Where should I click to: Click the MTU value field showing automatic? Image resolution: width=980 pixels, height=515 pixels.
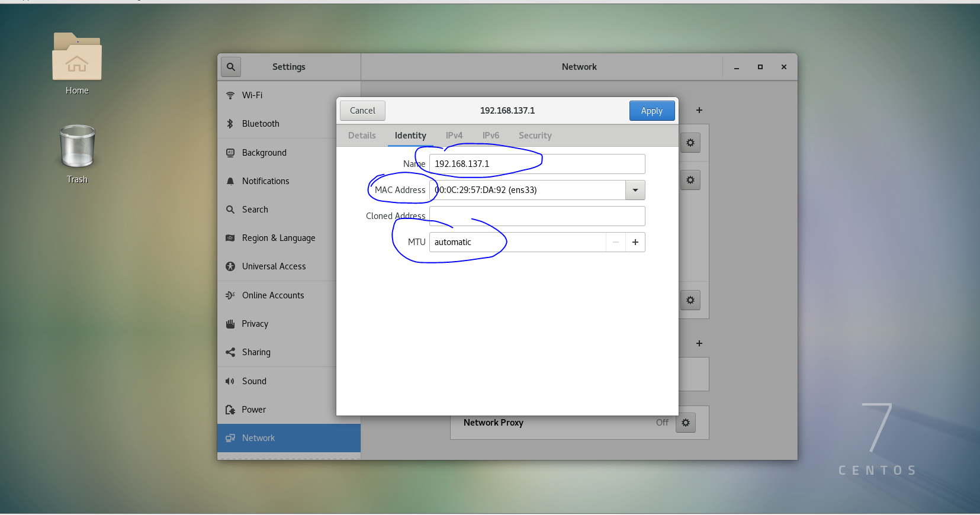point(518,242)
